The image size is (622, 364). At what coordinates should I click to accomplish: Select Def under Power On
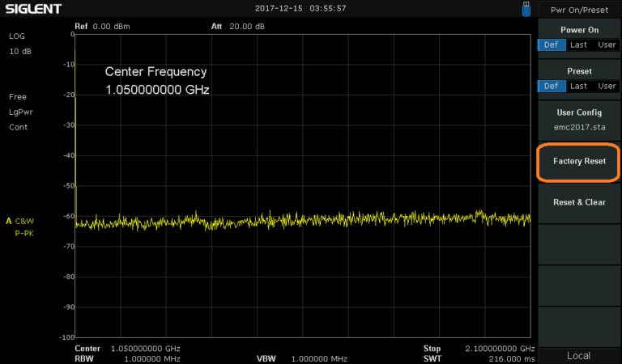551,44
